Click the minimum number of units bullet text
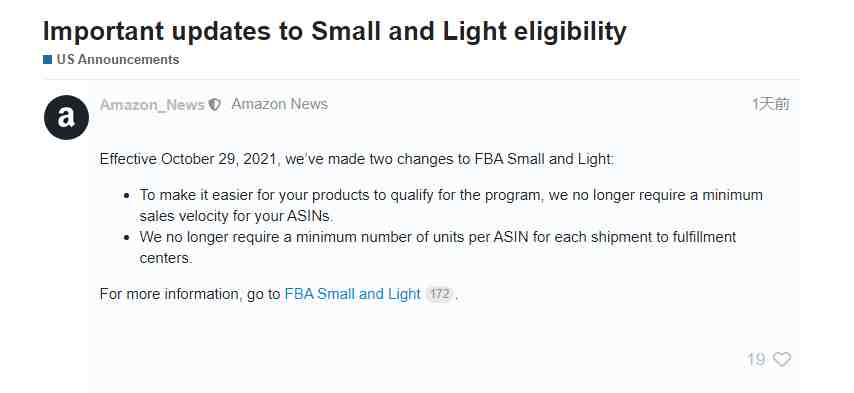The image size is (854, 393). pos(438,247)
